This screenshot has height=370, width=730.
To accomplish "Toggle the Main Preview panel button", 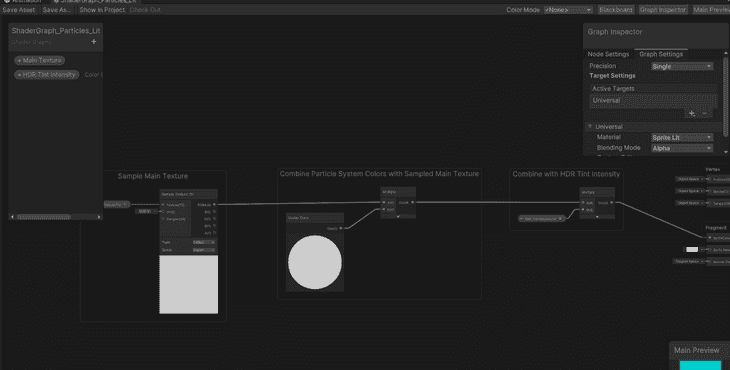I will (710, 9).
